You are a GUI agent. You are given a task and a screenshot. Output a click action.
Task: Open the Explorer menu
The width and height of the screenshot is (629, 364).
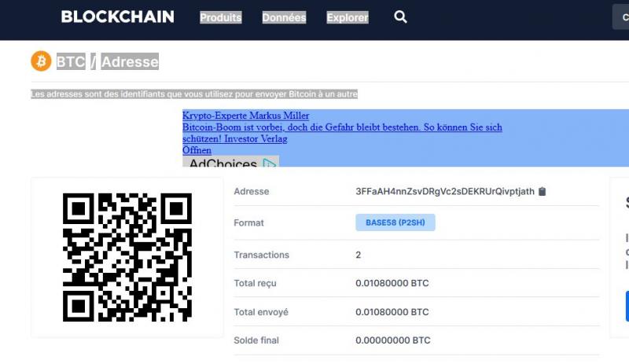348,17
